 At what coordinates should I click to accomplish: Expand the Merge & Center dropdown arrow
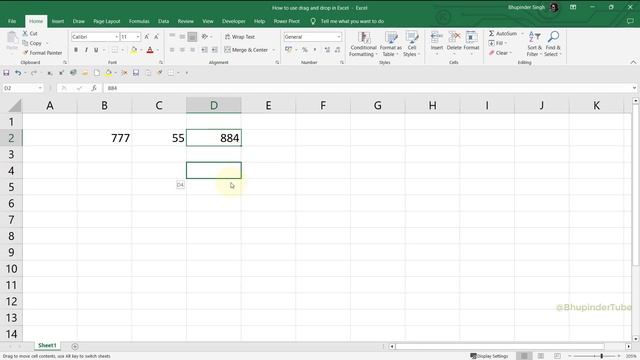click(274, 50)
